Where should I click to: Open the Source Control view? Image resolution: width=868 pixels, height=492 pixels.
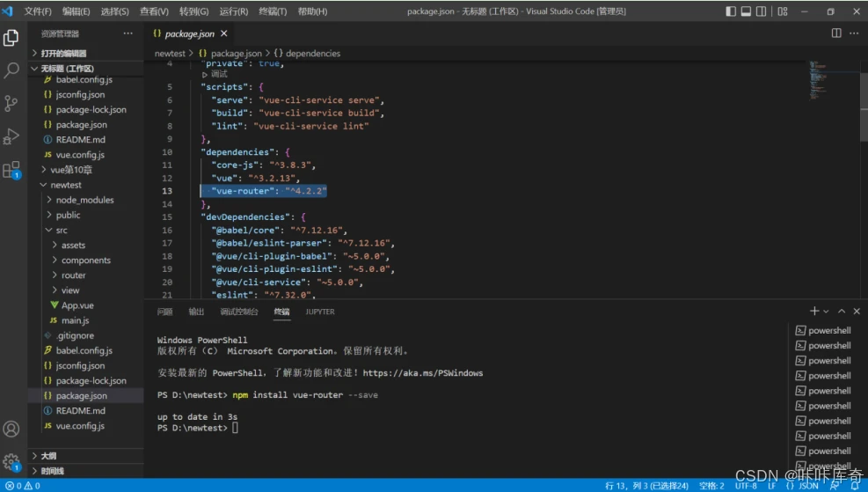click(11, 103)
